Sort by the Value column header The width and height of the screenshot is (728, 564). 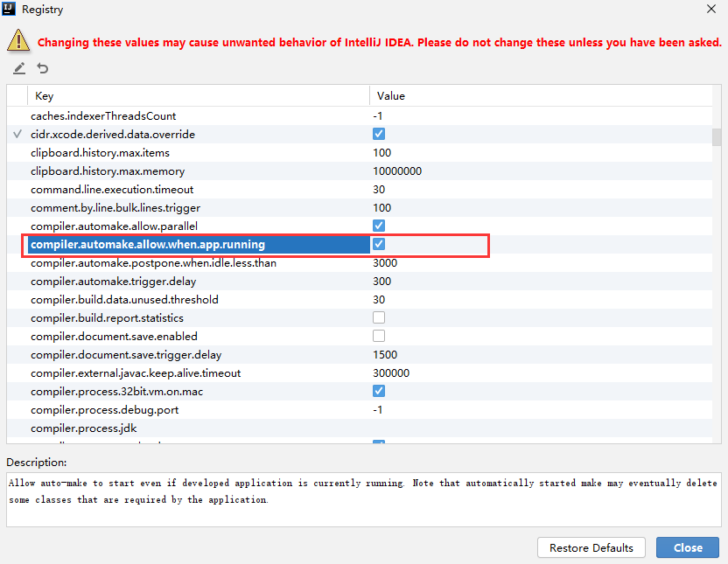(x=541, y=96)
